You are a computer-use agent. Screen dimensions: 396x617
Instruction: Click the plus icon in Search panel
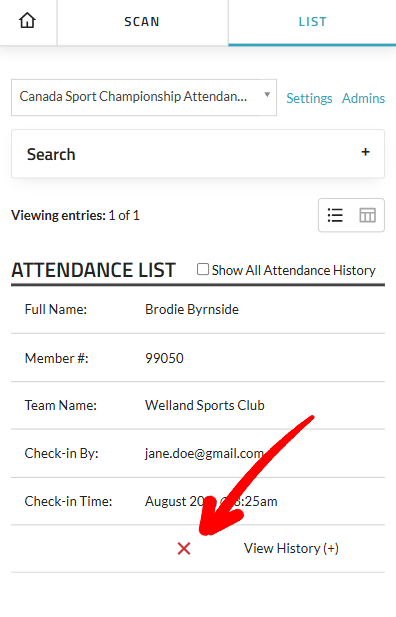365,152
